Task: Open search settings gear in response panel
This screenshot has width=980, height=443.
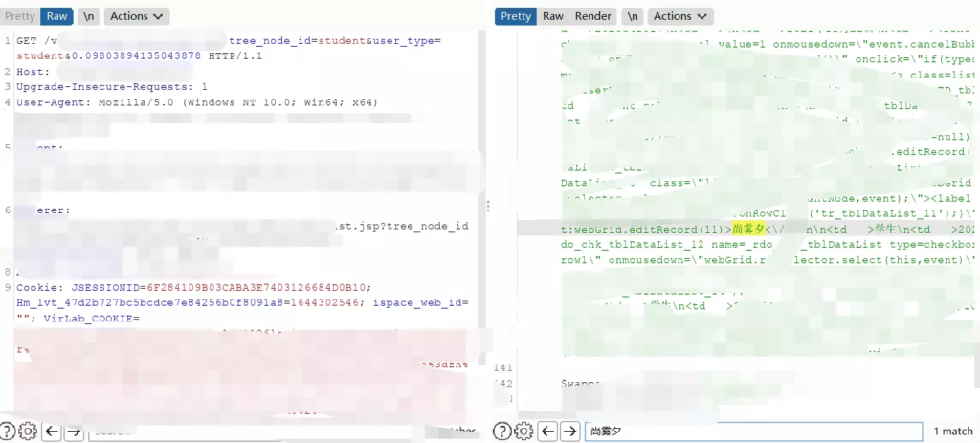Action: [x=523, y=432]
